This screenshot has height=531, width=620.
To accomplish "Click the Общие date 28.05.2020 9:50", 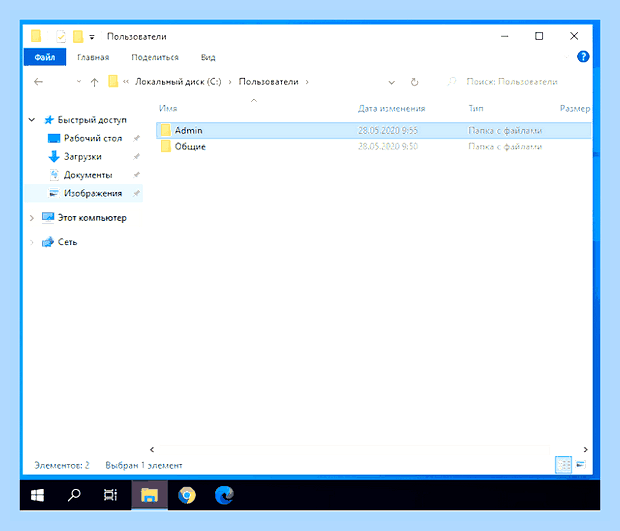I will (388, 147).
